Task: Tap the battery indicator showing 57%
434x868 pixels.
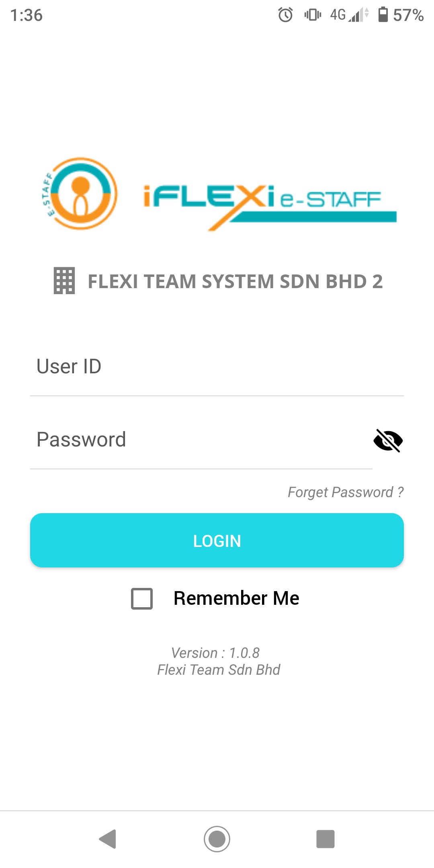Action: pyautogui.click(x=383, y=15)
